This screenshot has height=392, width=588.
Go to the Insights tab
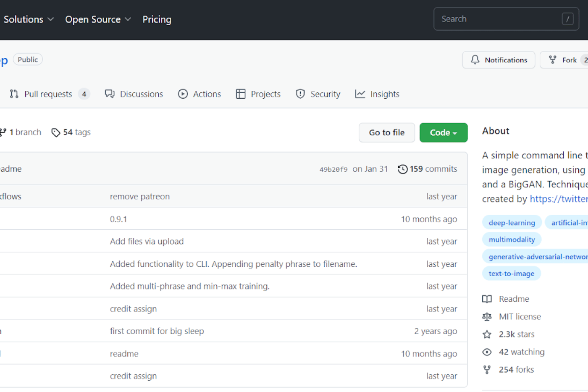coord(377,94)
